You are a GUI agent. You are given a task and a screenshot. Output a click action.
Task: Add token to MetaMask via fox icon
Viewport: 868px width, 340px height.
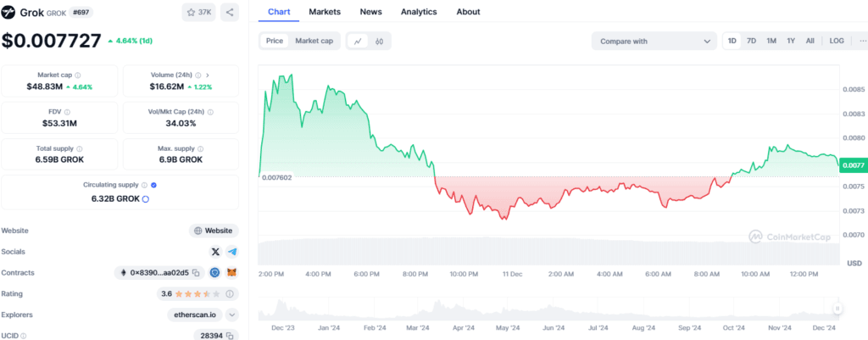(232, 272)
